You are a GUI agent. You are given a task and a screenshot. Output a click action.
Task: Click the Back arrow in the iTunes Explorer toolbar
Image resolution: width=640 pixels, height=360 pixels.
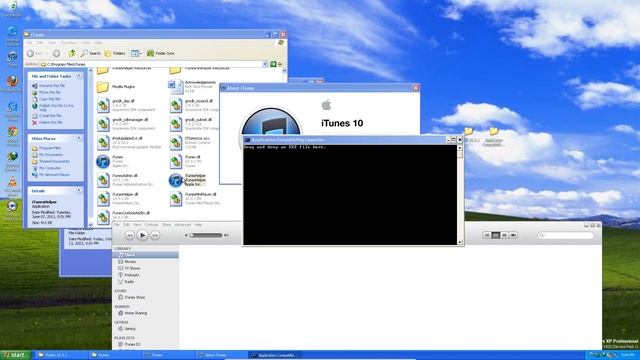(x=31, y=53)
